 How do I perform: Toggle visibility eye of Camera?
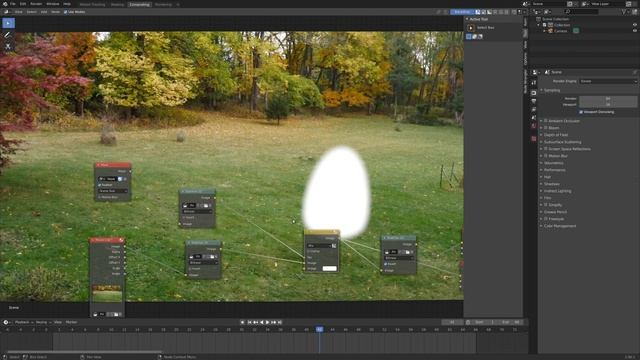click(x=635, y=31)
